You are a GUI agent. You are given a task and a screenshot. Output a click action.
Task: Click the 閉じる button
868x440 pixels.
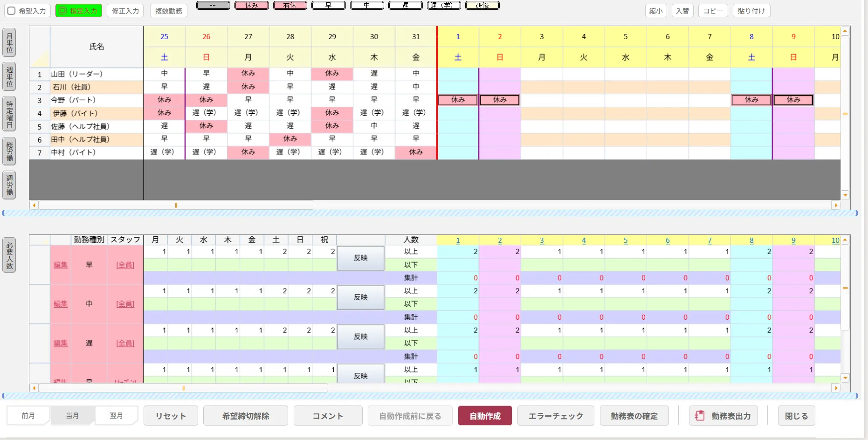pos(797,416)
